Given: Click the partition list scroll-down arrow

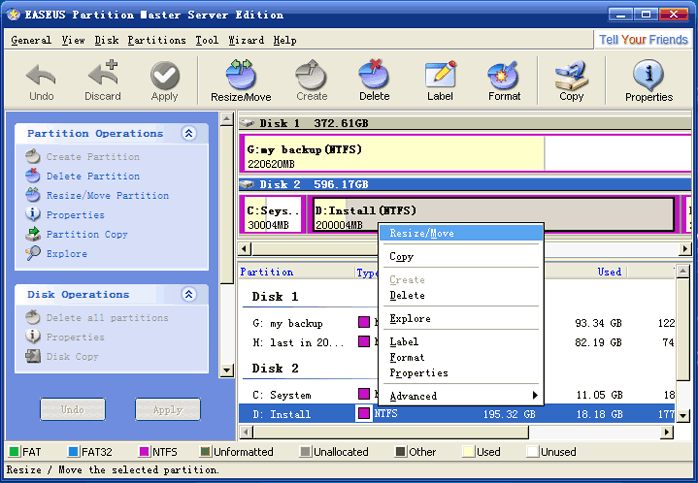Looking at the screenshot, I should [683, 416].
